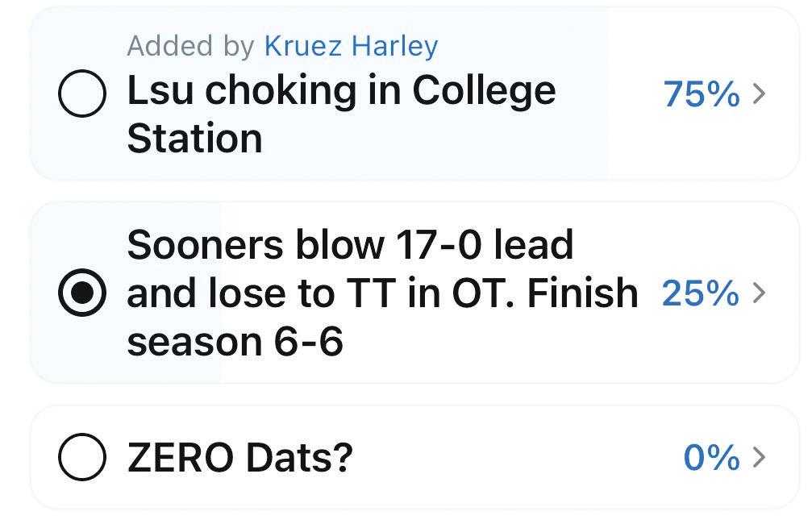Click the 'season 6-6' line of text
This screenshot has width=812, height=528.
(x=235, y=342)
